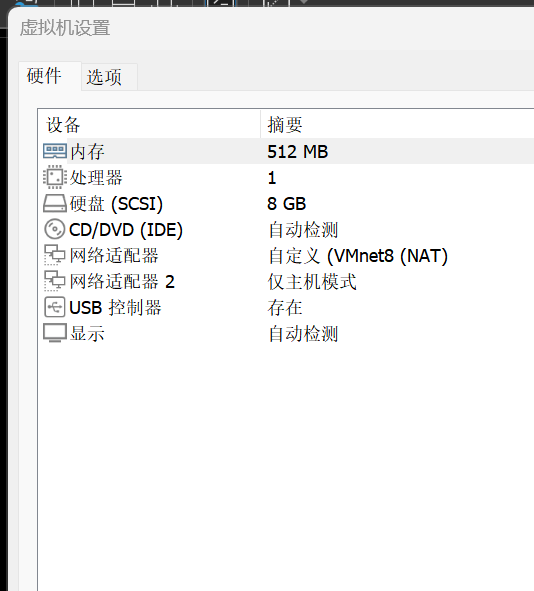The width and height of the screenshot is (534, 591).
Task: Click the 虚拟机设置 dialog title
Action: (x=65, y=28)
